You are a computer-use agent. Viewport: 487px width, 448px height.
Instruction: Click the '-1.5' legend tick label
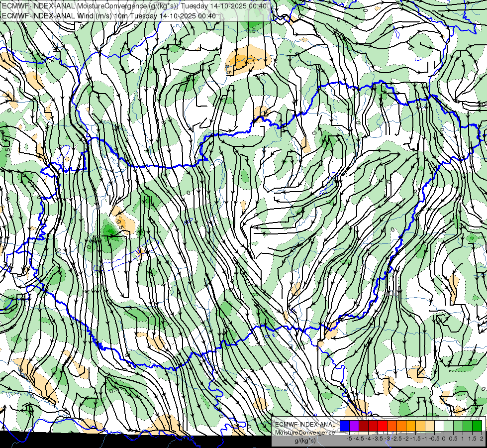coord(415,439)
